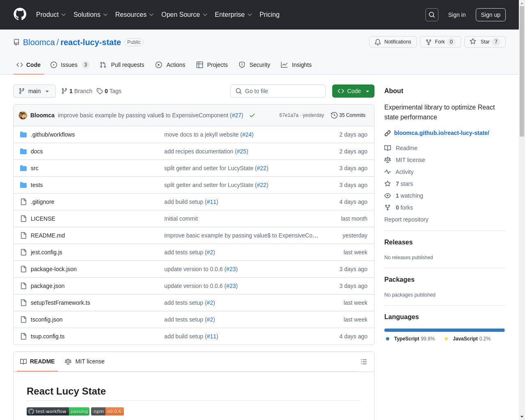Click the GitHub logo icon
Viewport: 525px width, 420px height.
[x=20, y=14]
